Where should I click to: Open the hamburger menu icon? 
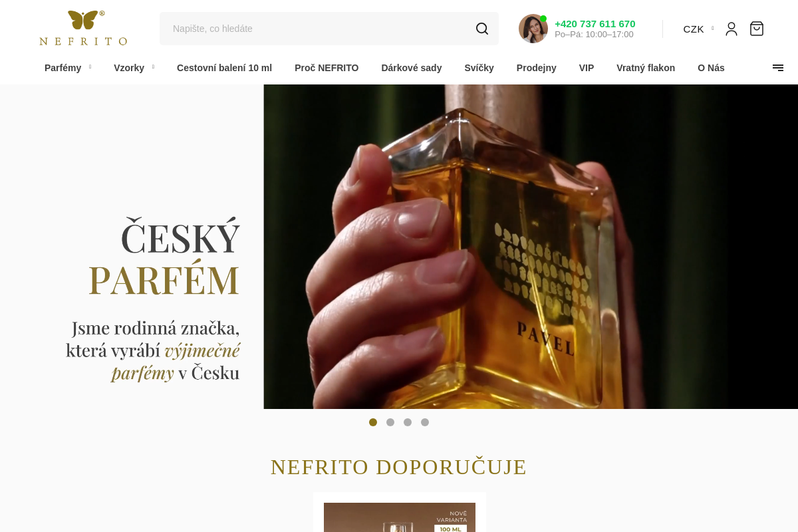click(x=778, y=68)
